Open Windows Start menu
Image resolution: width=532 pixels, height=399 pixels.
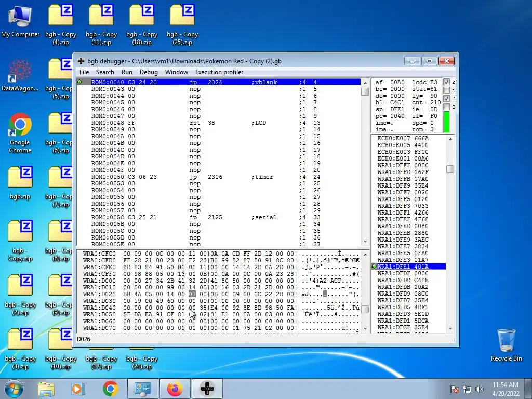tap(14, 389)
